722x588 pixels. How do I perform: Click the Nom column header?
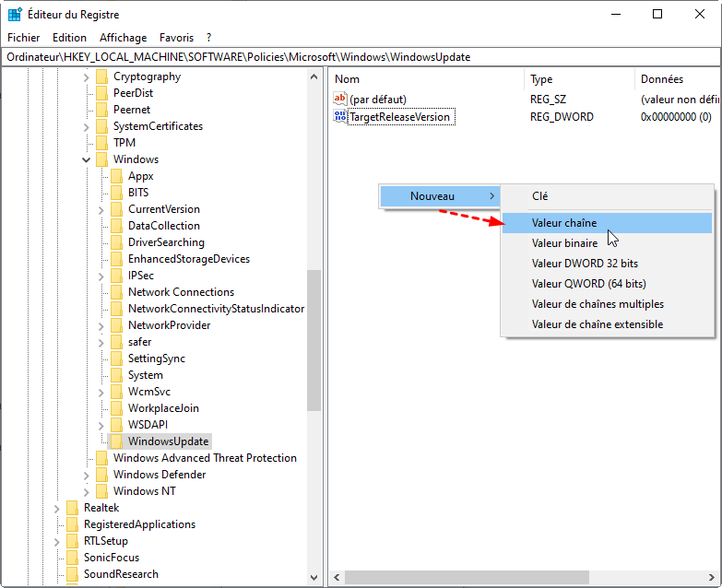[426, 79]
